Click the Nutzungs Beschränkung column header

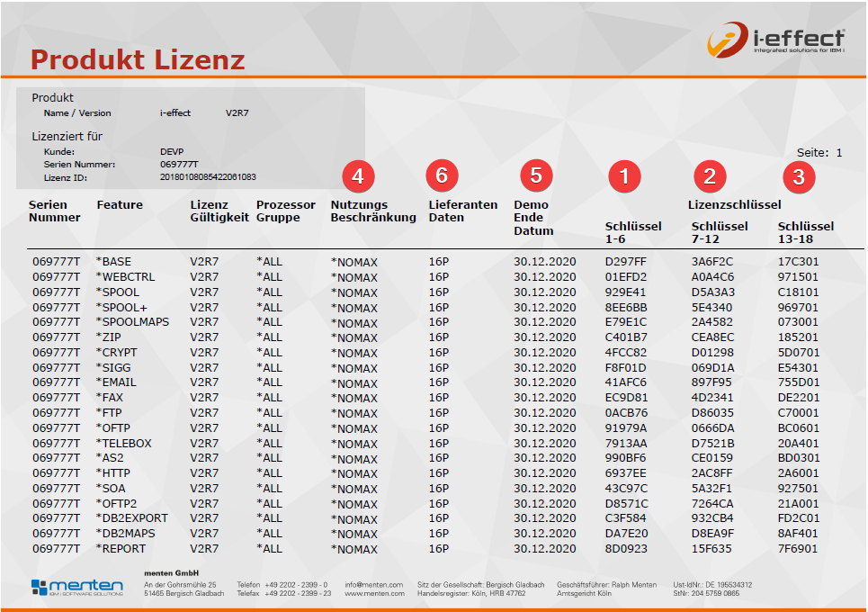373,211
